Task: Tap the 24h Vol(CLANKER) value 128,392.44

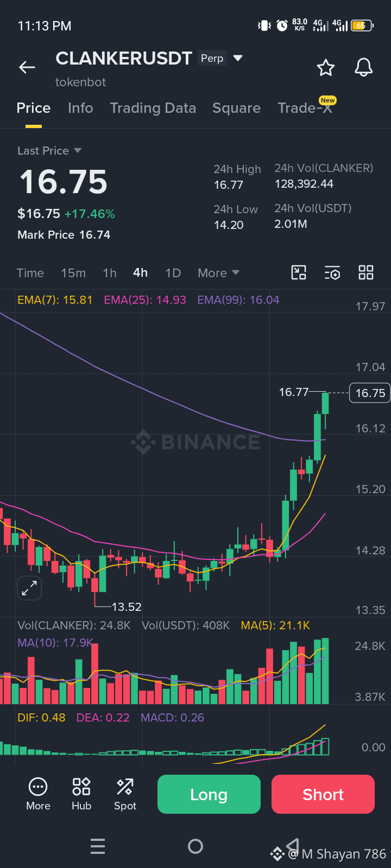Action: [x=304, y=184]
